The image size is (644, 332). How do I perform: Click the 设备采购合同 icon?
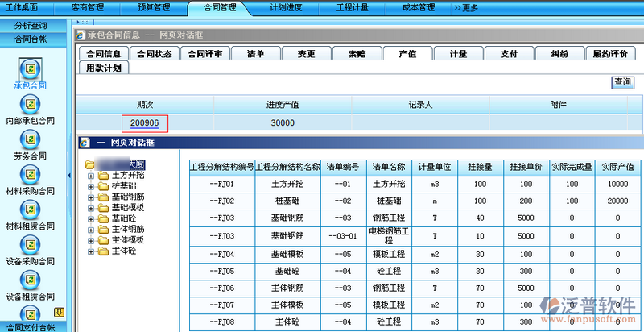30,245
